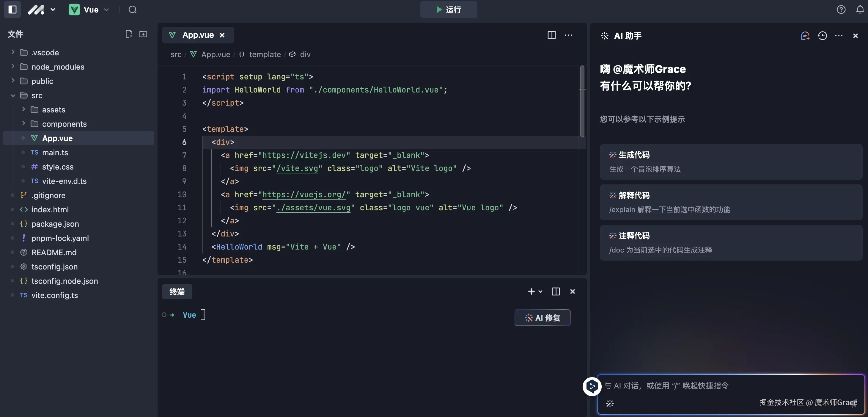This screenshot has height=417, width=868.
Task: Switch to the App.vue editor tab
Action: [198, 35]
